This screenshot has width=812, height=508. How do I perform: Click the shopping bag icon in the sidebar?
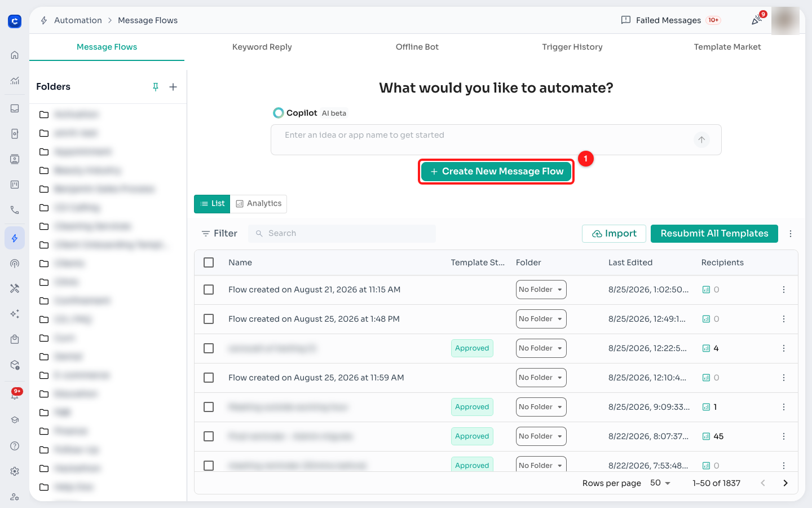(15, 339)
